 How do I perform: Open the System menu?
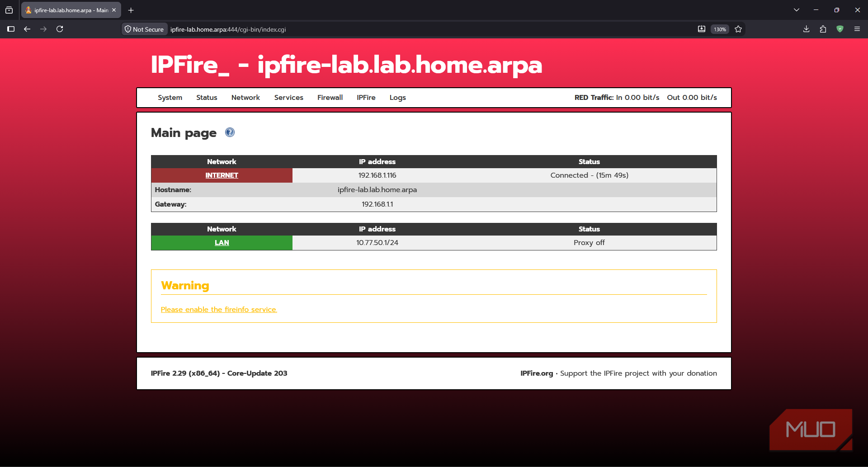click(x=170, y=98)
